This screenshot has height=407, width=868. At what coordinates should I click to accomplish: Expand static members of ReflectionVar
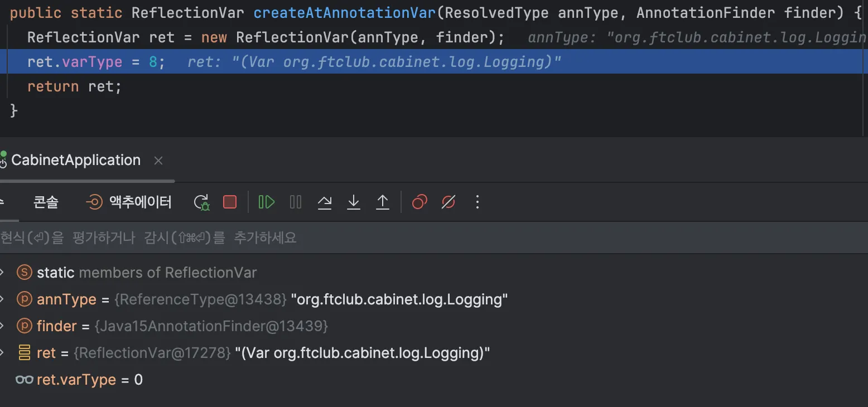point(2,273)
